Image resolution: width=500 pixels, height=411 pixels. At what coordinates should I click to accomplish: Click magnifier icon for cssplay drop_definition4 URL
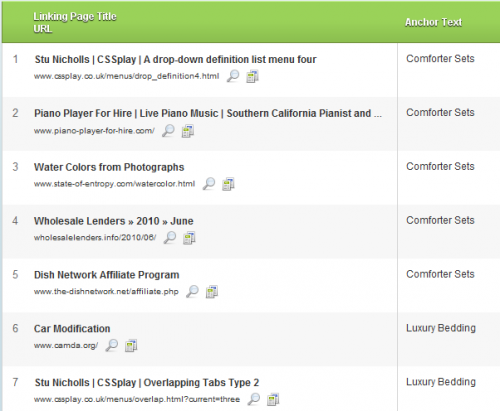[233, 76]
